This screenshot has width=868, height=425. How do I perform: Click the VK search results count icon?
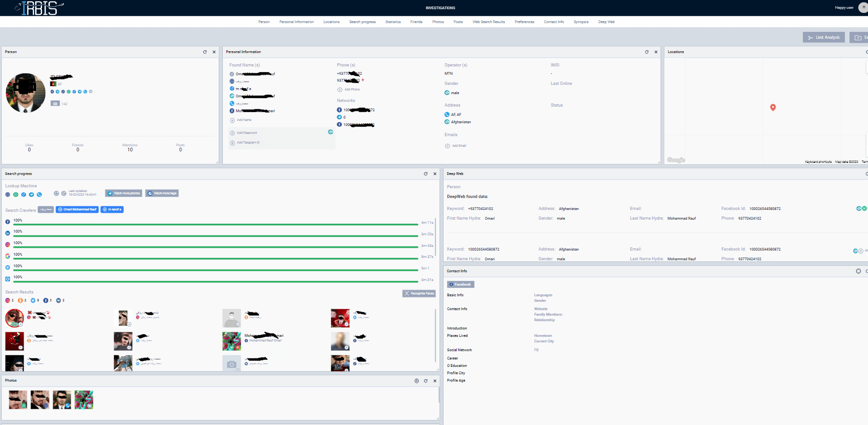(58, 300)
